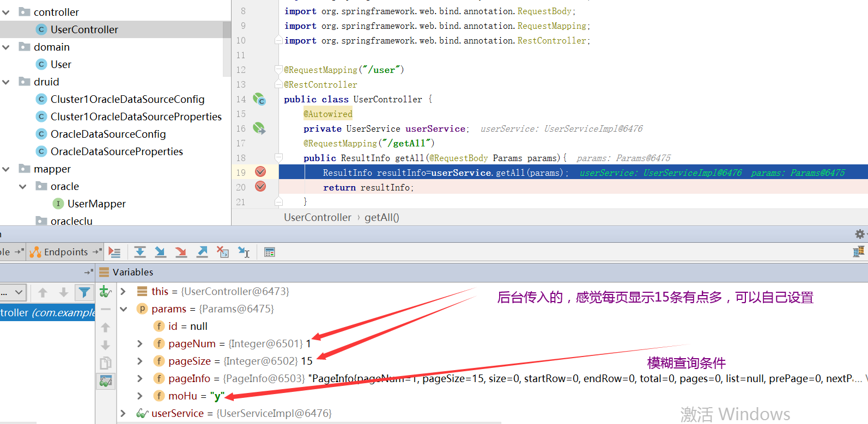This screenshot has height=424, width=868.
Task: Click getAll() in the breadcrumb bar
Action: (x=382, y=217)
